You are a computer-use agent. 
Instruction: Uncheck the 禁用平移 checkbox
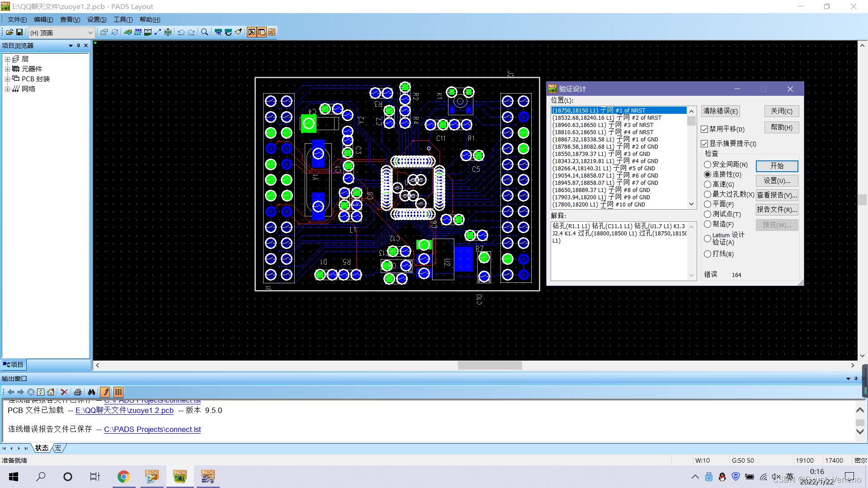coord(704,129)
